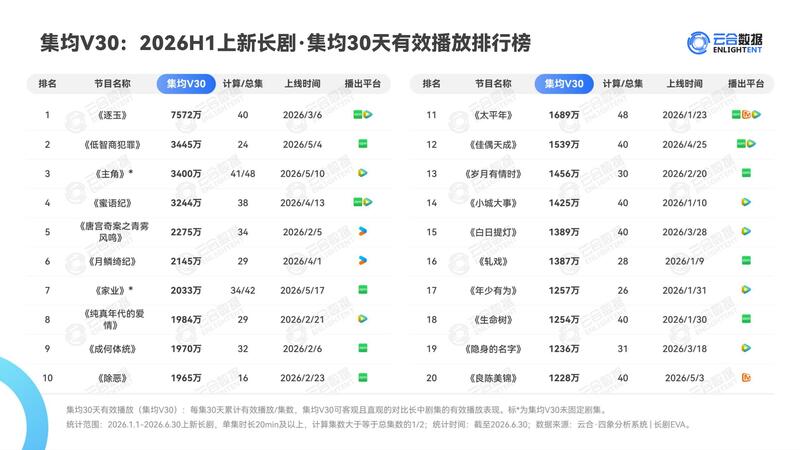Click the show title 《隐身的名字》
Image resolution: width=800 pixels, height=450 pixels.
click(493, 349)
